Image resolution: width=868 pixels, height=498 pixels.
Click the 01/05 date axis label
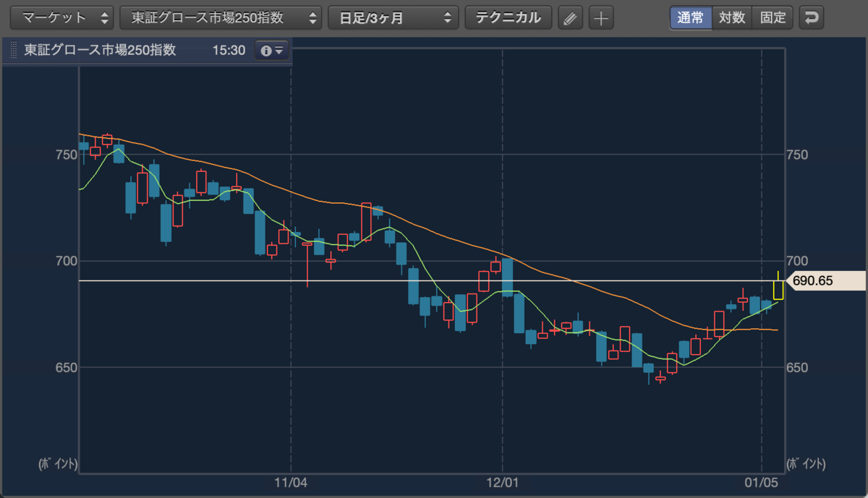(x=762, y=481)
